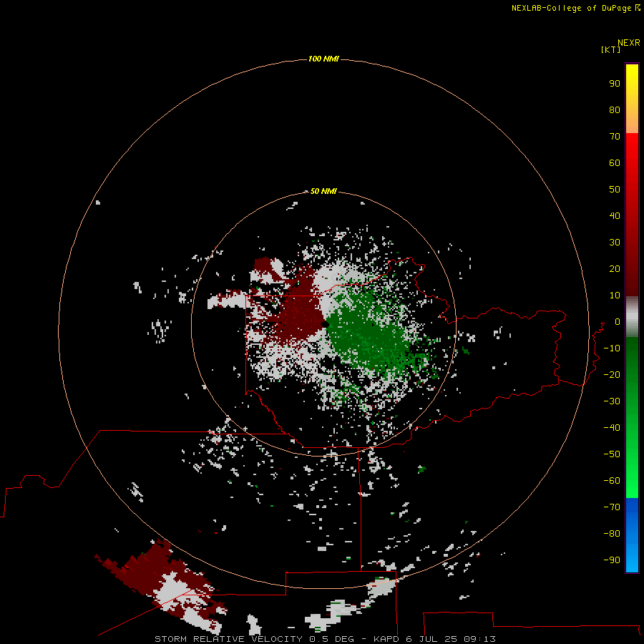644x644 pixels.
Task: Click the -40 value on the velocity scale
Action: [x=612, y=428]
